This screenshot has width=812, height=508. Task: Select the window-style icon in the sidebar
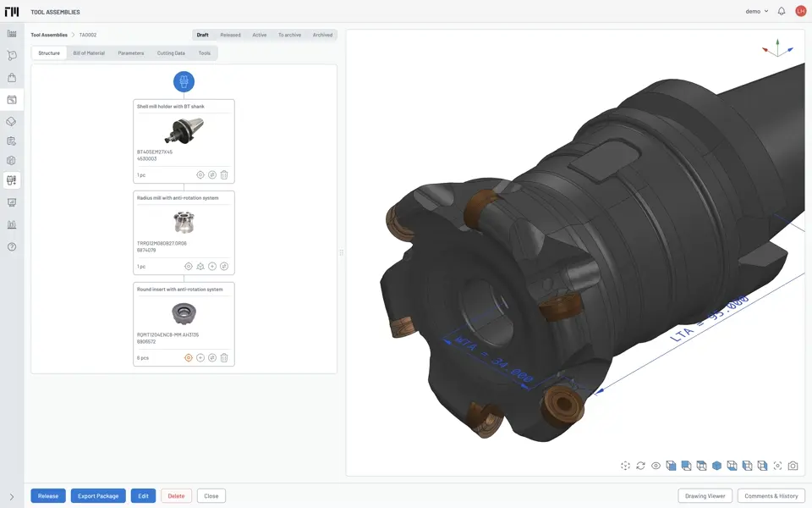(x=11, y=100)
